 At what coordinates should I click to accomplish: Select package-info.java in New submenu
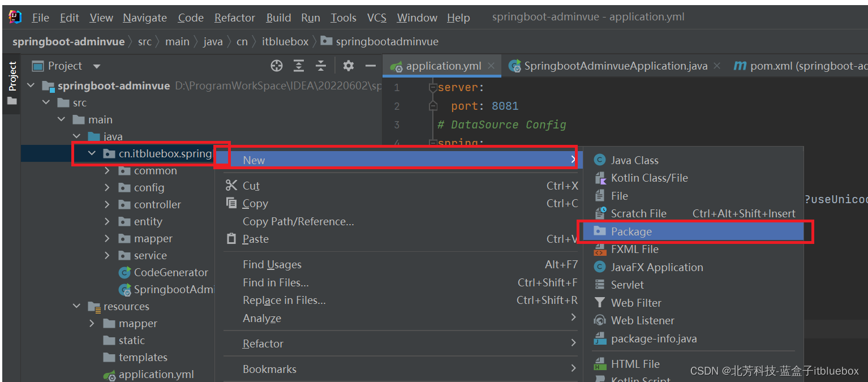(x=693, y=338)
